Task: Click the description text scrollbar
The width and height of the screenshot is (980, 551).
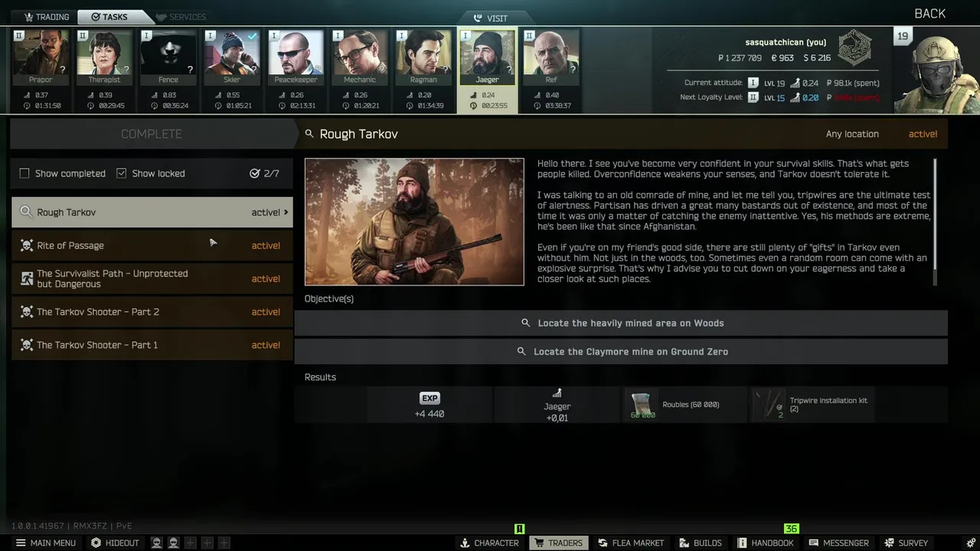Action: coord(934,222)
